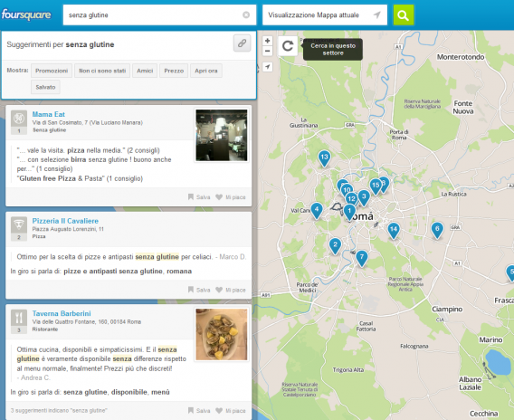The height and width of the screenshot is (420, 514).
Task: Select map pin number 6
Action: (x=437, y=230)
